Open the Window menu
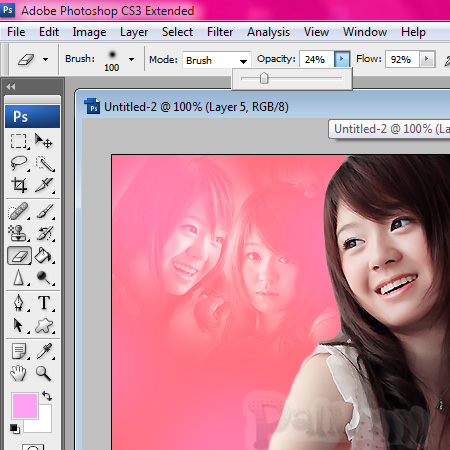The image size is (450, 450). 365,32
